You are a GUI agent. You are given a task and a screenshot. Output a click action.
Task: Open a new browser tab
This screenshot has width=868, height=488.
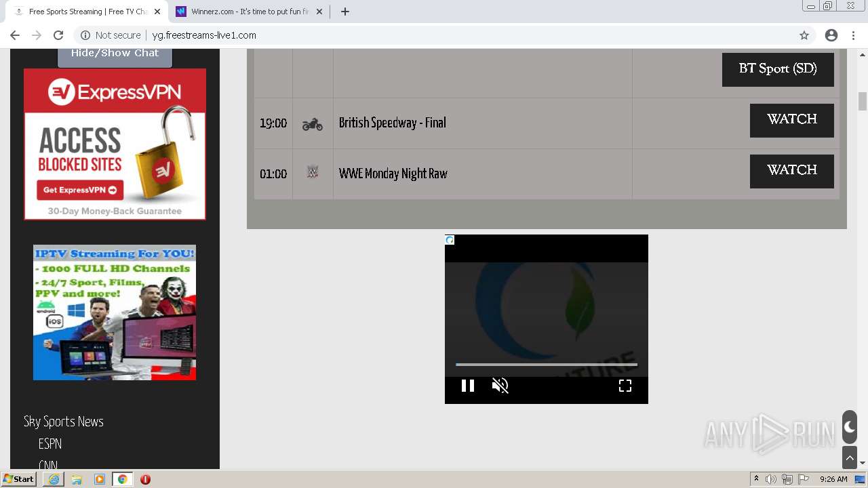click(344, 12)
